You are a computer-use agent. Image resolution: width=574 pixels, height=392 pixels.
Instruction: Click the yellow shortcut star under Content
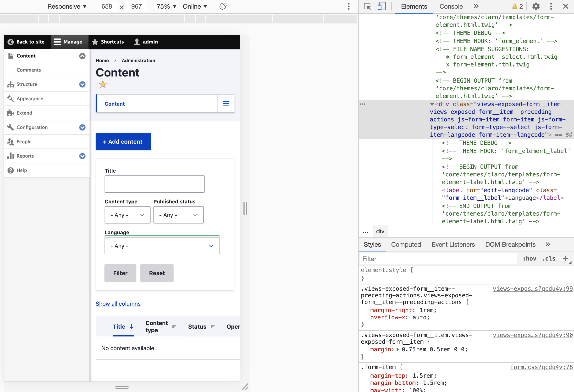(103, 84)
